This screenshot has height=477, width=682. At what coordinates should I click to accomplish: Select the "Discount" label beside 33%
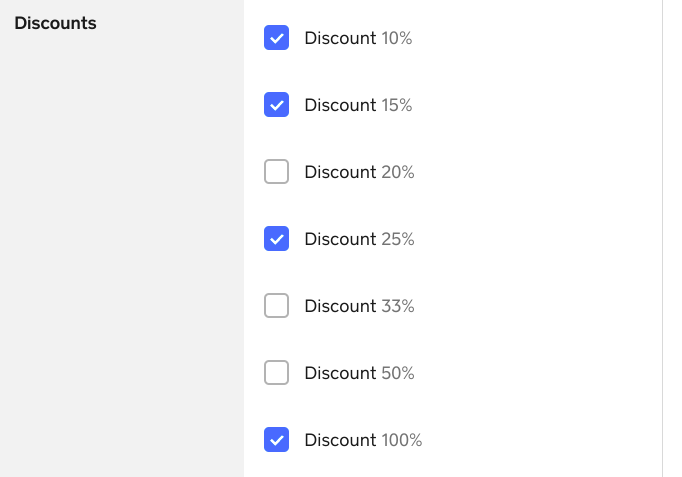pyautogui.click(x=340, y=306)
